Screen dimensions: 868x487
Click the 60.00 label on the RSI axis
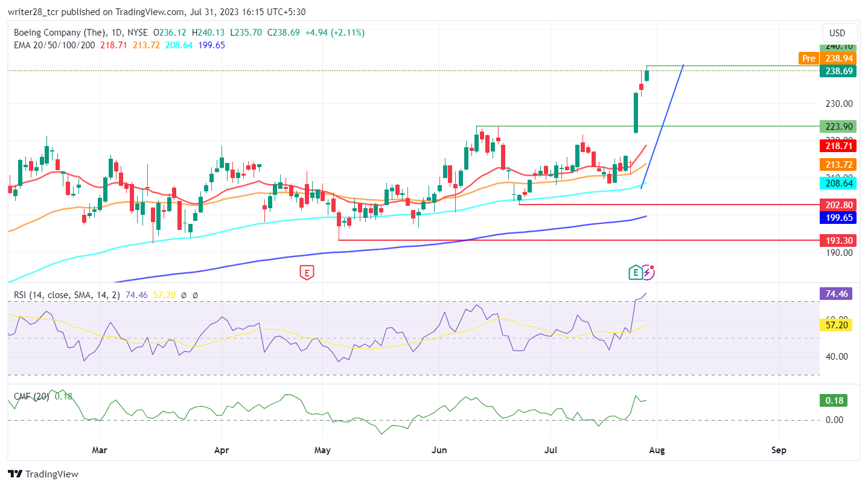click(x=837, y=318)
